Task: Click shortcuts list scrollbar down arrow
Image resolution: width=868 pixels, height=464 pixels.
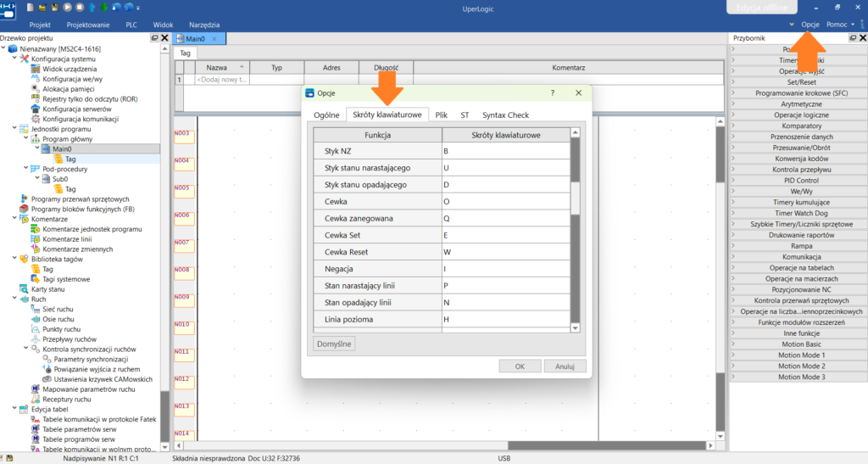Action: pyautogui.click(x=576, y=327)
